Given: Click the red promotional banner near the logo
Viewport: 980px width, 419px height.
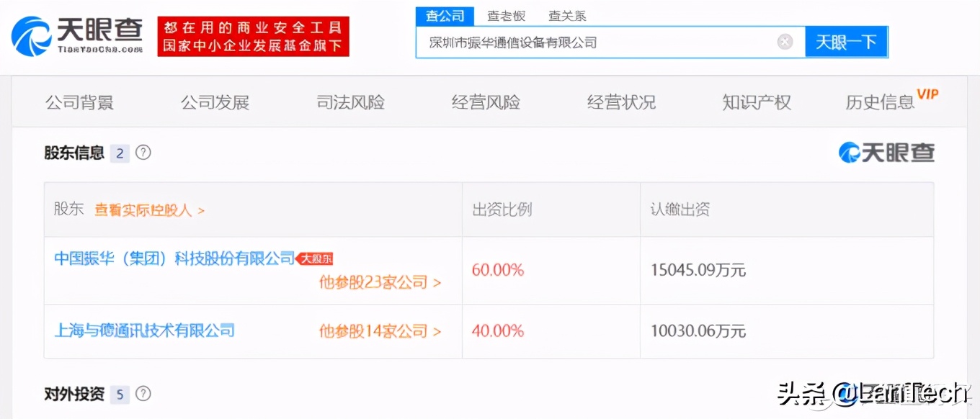Looking at the screenshot, I should point(253,35).
